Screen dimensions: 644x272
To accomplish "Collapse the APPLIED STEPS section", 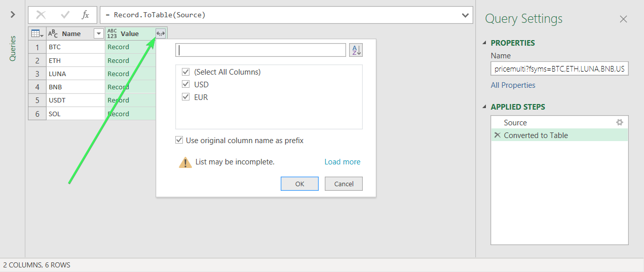I will pyautogui.click(x=484, y=107).
